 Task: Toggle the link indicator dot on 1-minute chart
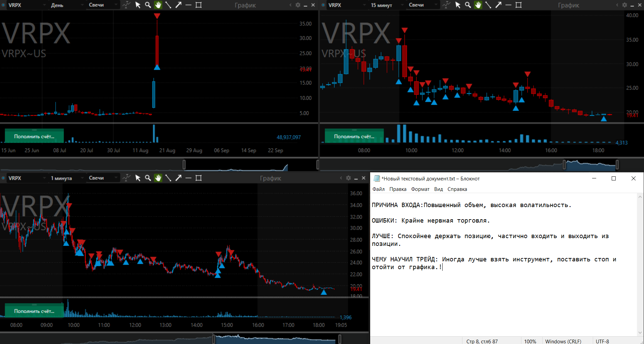click(x=3, y=178)
